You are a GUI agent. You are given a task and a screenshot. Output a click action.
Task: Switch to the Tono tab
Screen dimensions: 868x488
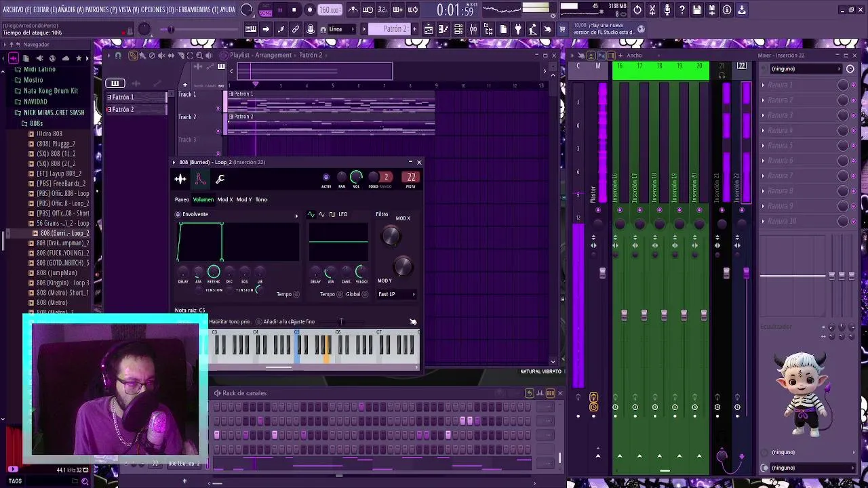[x=261, y=199]
